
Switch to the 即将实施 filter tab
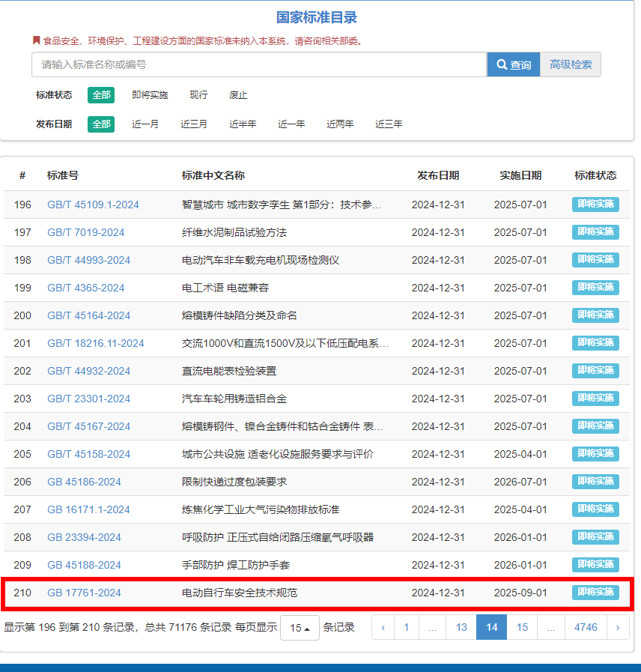coord(149,95)
